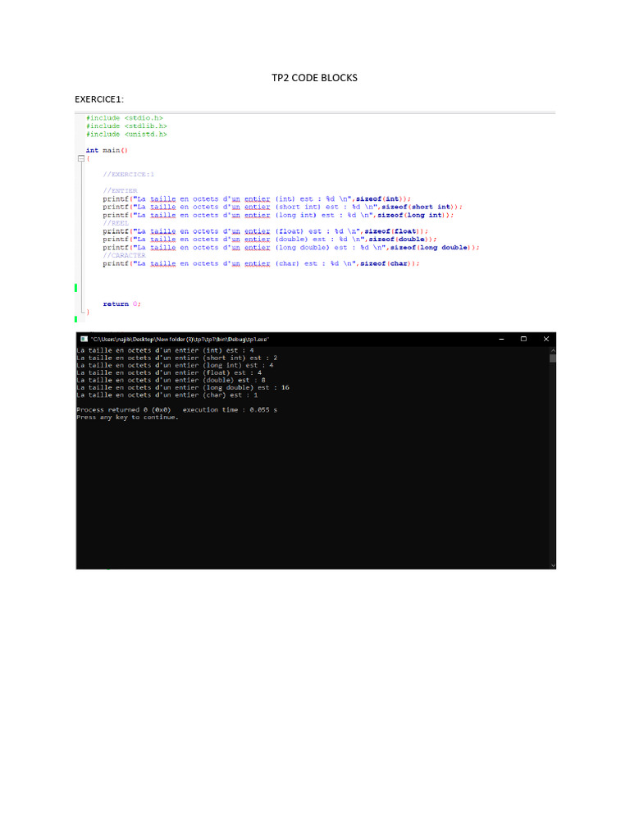Click console output line '(char) est : 1'
The height and width of the screenshot is (840, 630).
click(x=167, y=395)
